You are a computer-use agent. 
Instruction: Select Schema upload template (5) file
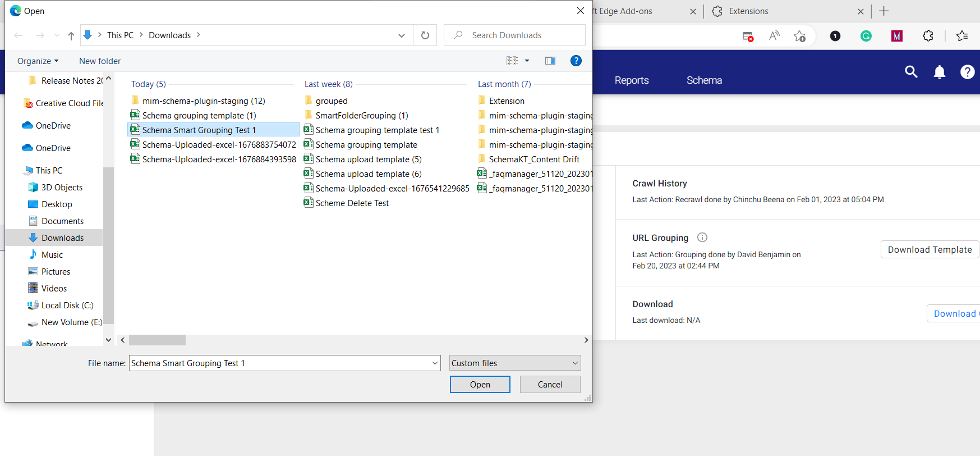tap(363, 159)
